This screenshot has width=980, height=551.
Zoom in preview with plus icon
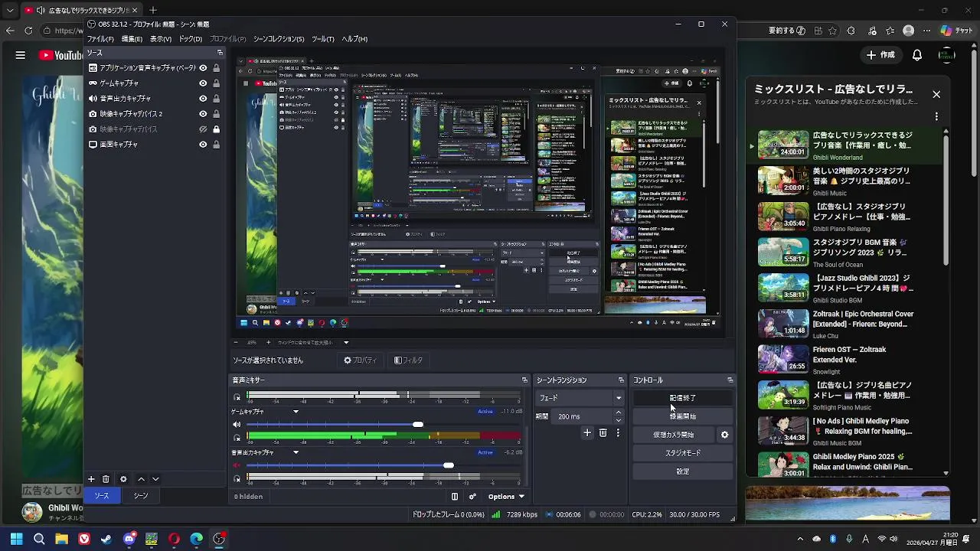click(267, 343)
